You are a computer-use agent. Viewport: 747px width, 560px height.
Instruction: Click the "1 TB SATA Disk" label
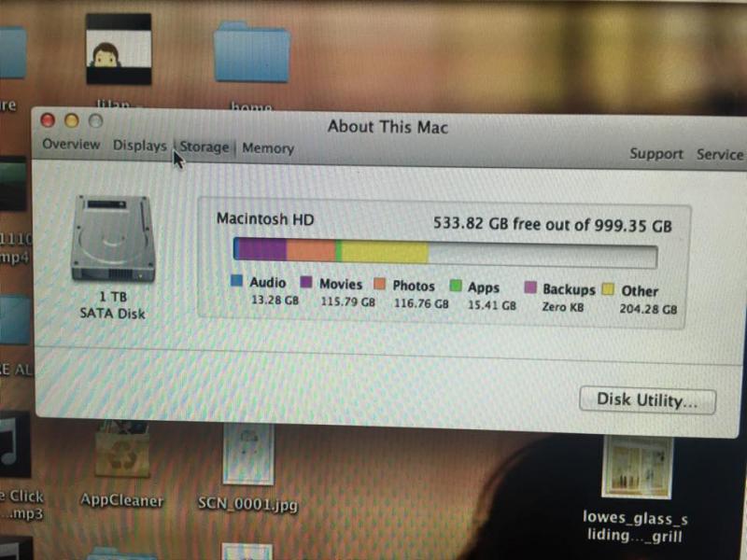[112, 305]
